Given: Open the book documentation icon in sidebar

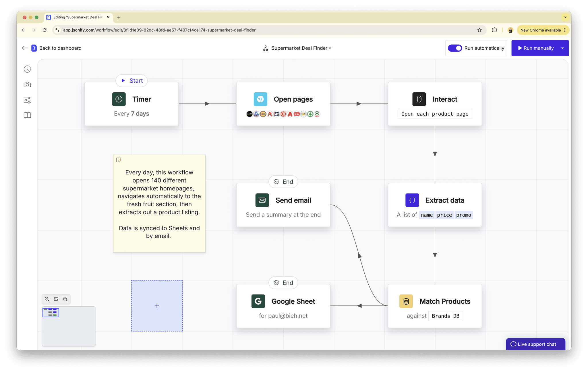Looking at the screenshot, I should tap(27, 115).
